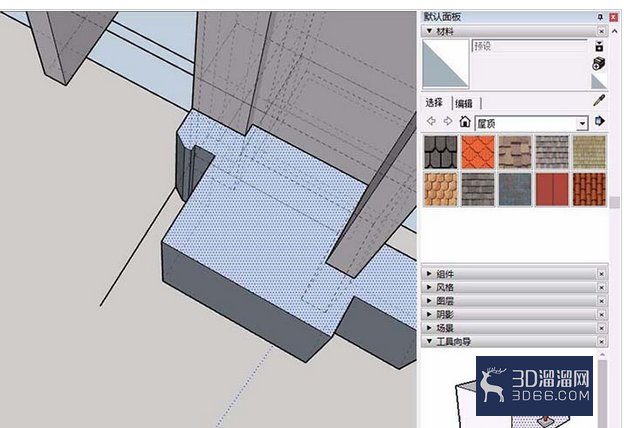Click the material name field 预设
Viewport: 624px width, 428px height.
[529, 46]
